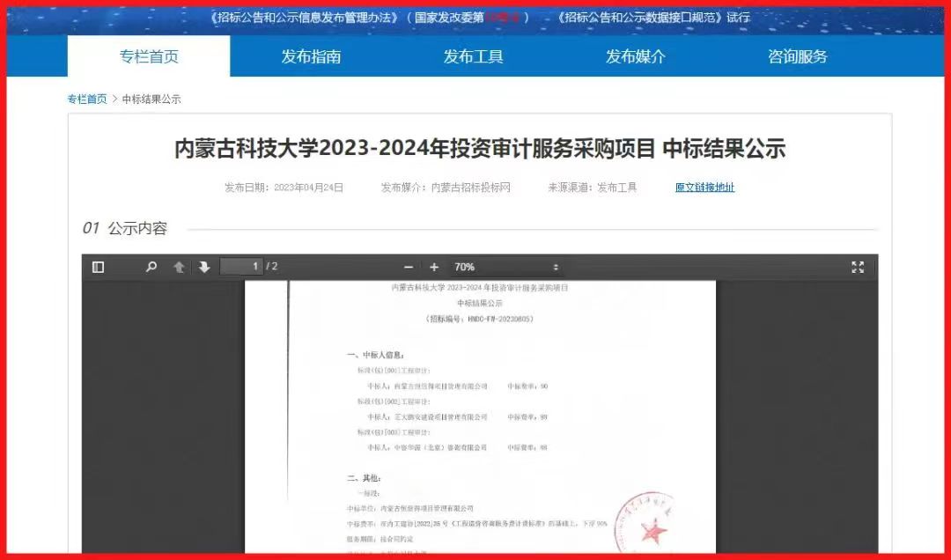This screenshot has width=951, height=560.
Task: Select the 发布工具 tab
Action: click(x=473, y=56)
